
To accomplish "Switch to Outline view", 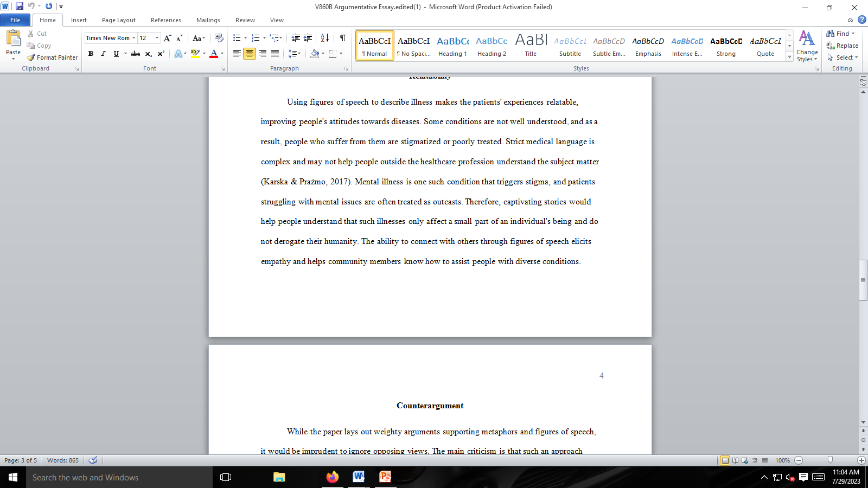I will pos(755,460).
